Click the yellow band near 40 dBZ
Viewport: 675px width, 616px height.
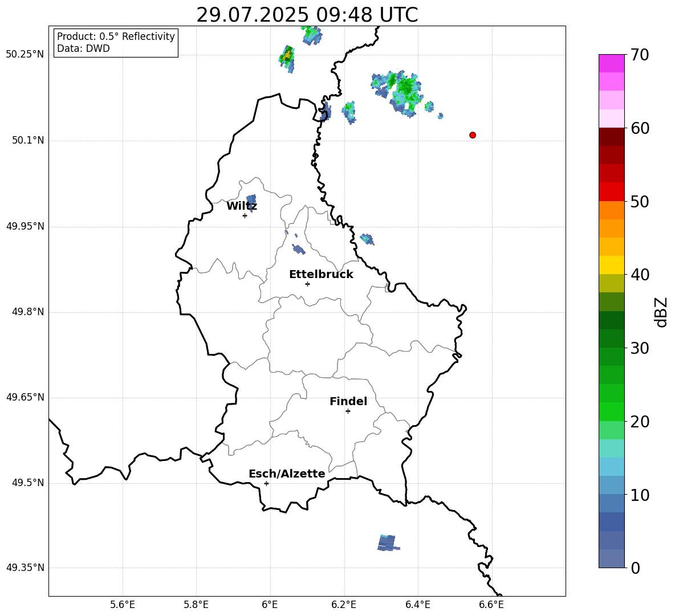coord(612,265)
